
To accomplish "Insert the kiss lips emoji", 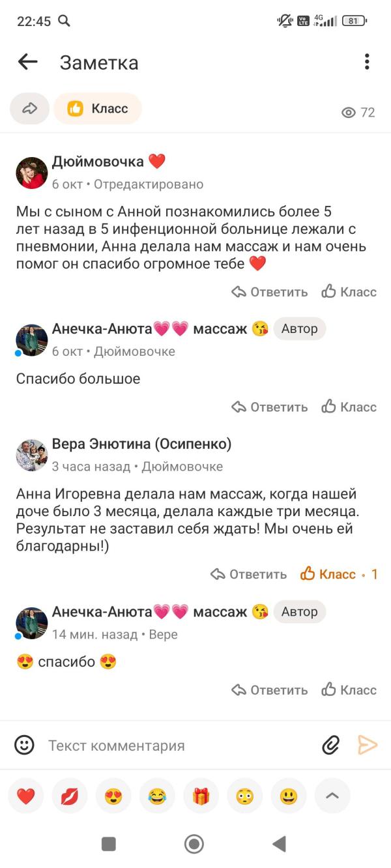I will 70,796.
